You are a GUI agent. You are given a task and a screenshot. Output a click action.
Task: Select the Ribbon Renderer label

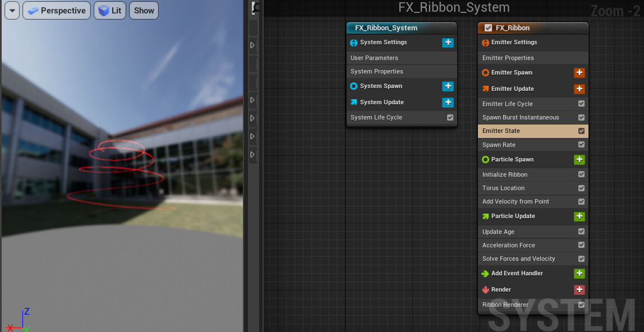click(x=505, y=305)
